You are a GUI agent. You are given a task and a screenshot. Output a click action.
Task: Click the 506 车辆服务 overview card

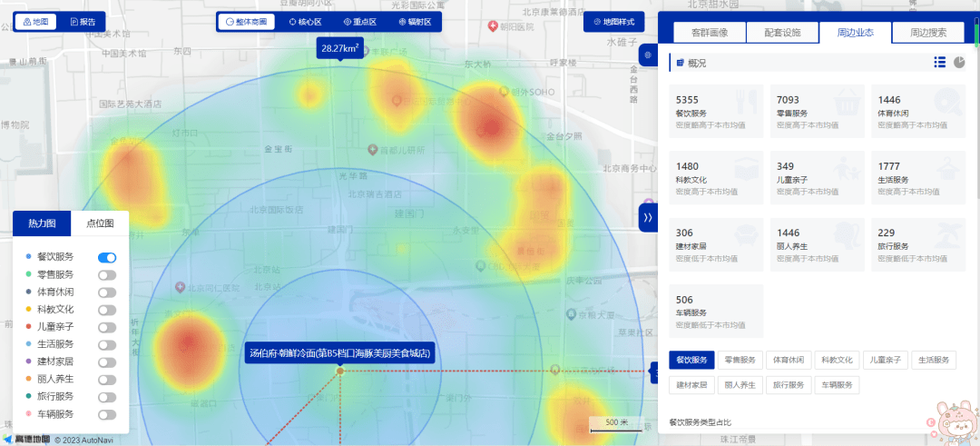click(x=716, y=311)
